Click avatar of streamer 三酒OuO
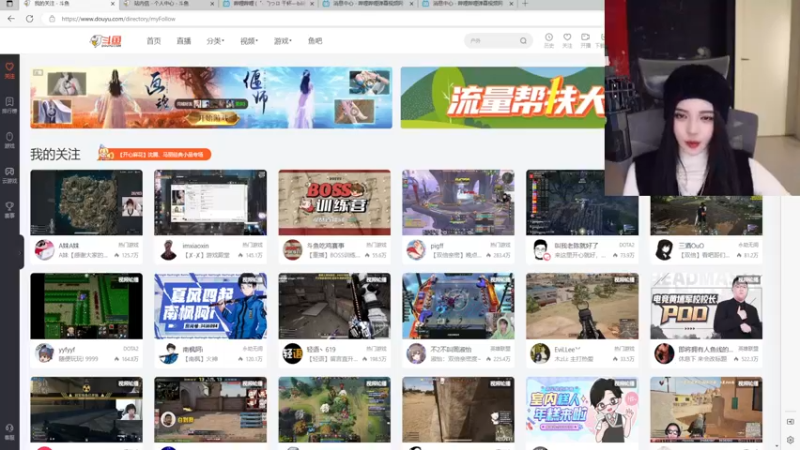This screenshot has width=800, height=450. (x=664, y=250)
